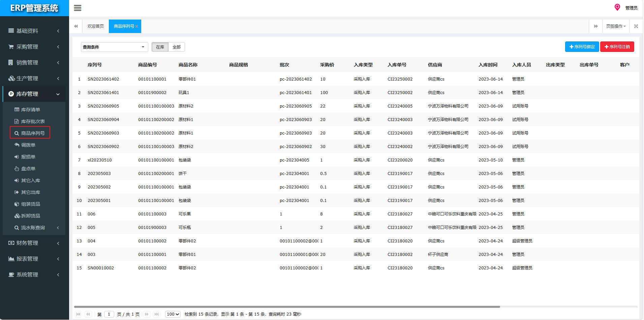Switch to the 欢迎首页 tab

pyautogui.click(x=96, y=26)
